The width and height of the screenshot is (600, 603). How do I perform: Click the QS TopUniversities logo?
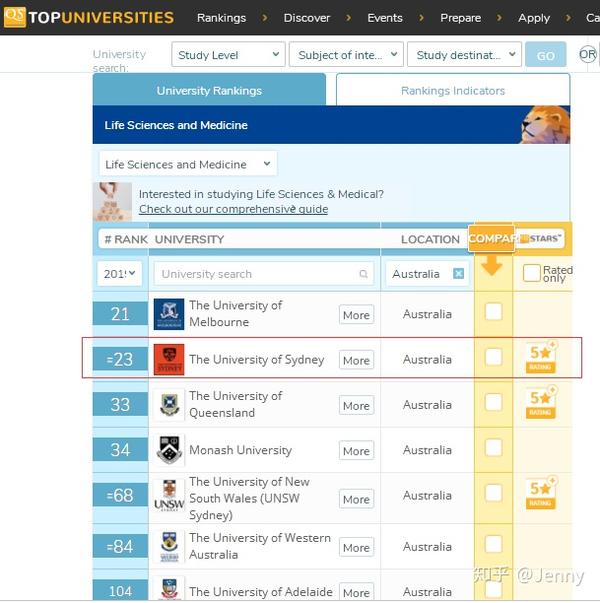pos(89,17)
